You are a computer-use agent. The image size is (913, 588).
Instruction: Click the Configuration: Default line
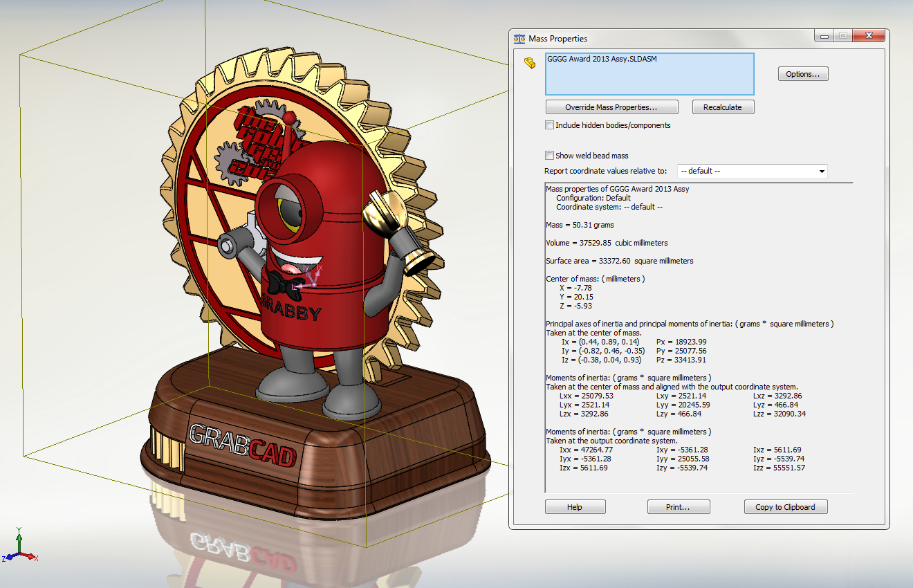coord(593,198)
